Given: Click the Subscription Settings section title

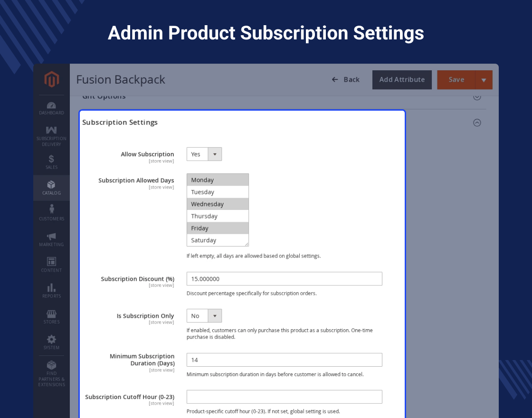Looking at the screenshot, I should pos(120,122).
